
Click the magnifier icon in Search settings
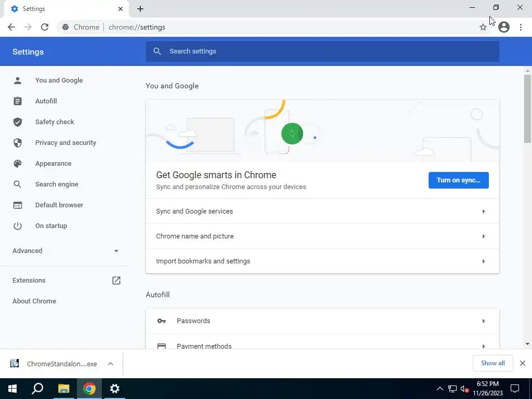157,51
